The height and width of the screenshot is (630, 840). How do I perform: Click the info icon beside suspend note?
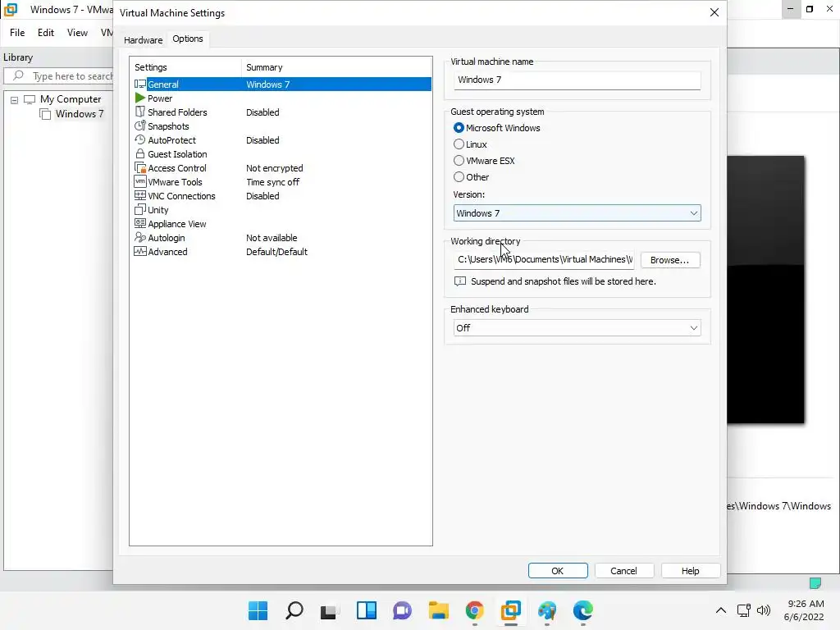[x=459, y=281]
